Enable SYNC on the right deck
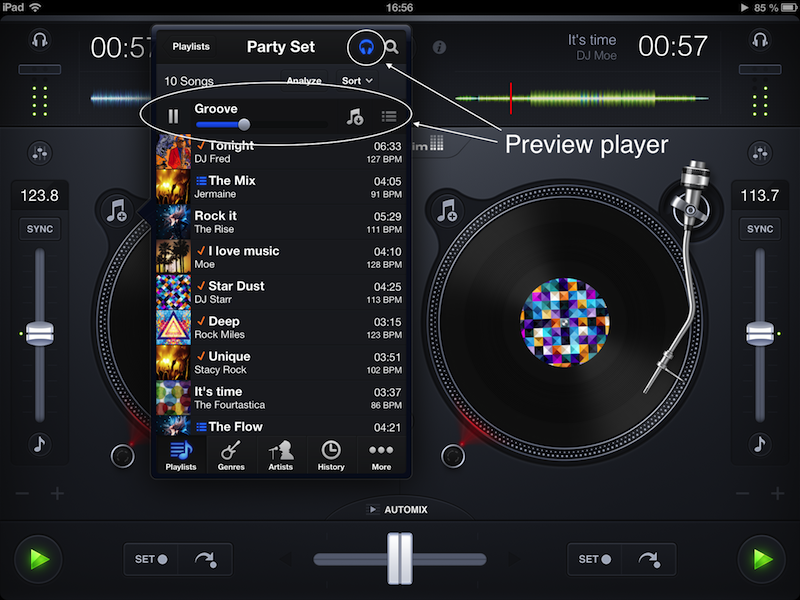This screenshot has width=800, height=600. 760,229
